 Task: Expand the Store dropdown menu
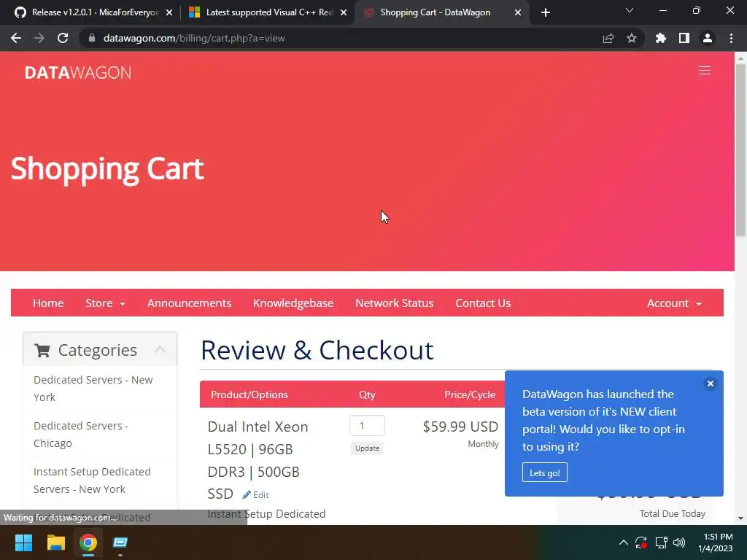coord(105,303)
